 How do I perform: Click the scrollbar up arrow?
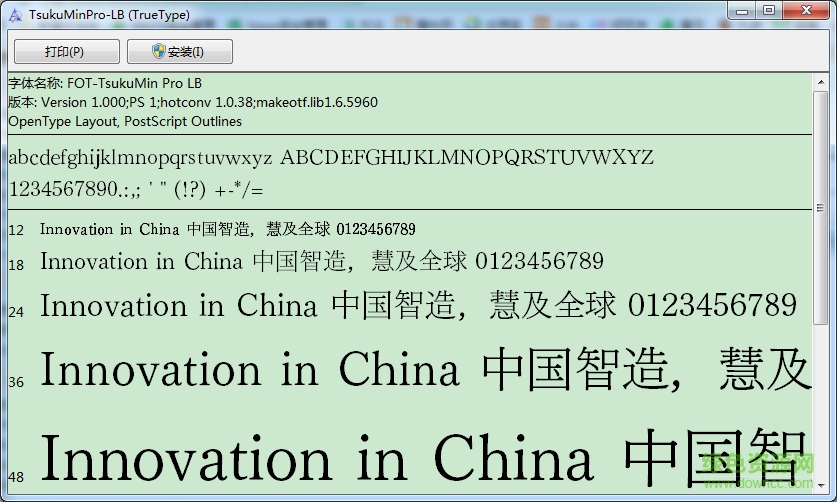(x=820, y=82)
